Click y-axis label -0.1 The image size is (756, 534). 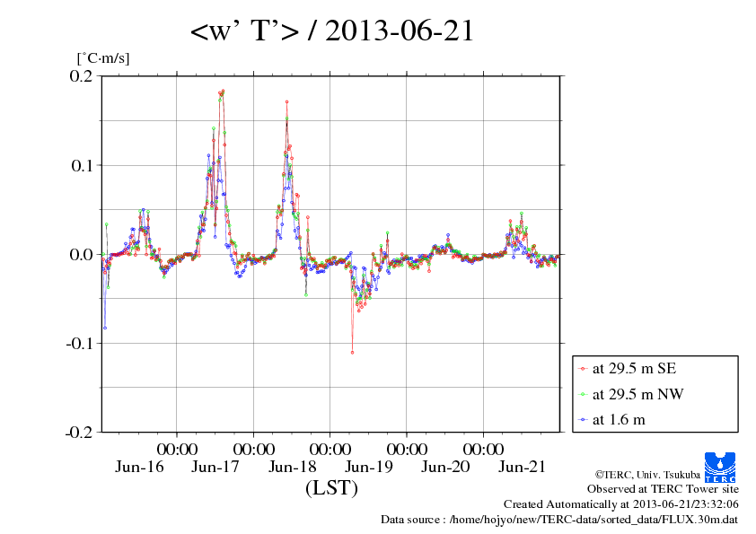pos(79,343)
